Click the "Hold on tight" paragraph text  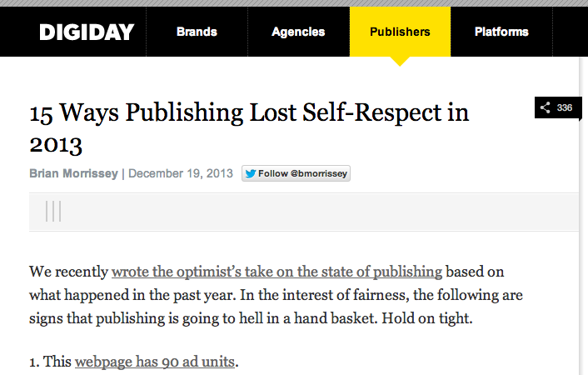click(x=467, y=317)
